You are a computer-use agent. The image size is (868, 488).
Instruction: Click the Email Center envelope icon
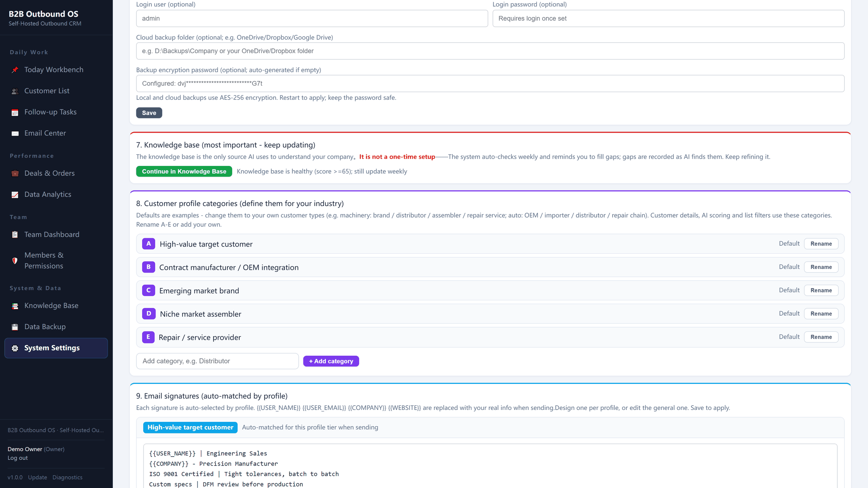click(x=15, y=133)
